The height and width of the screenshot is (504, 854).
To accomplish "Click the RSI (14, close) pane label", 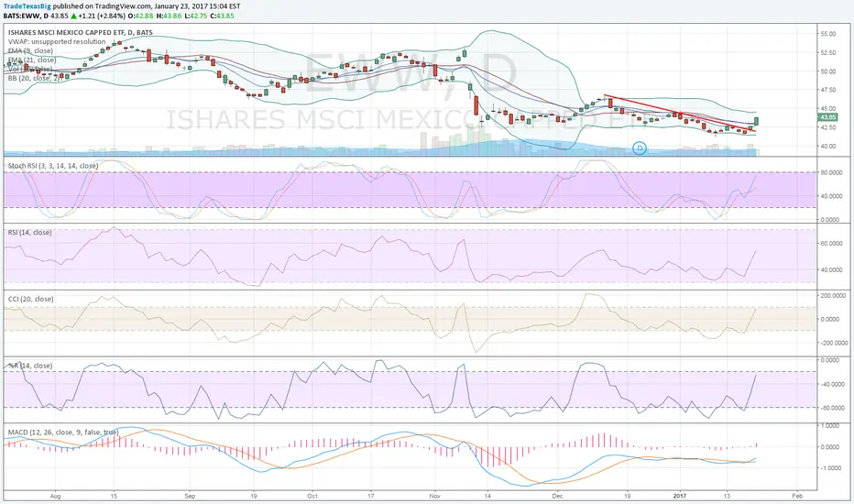I will click(x=29, y=233).
